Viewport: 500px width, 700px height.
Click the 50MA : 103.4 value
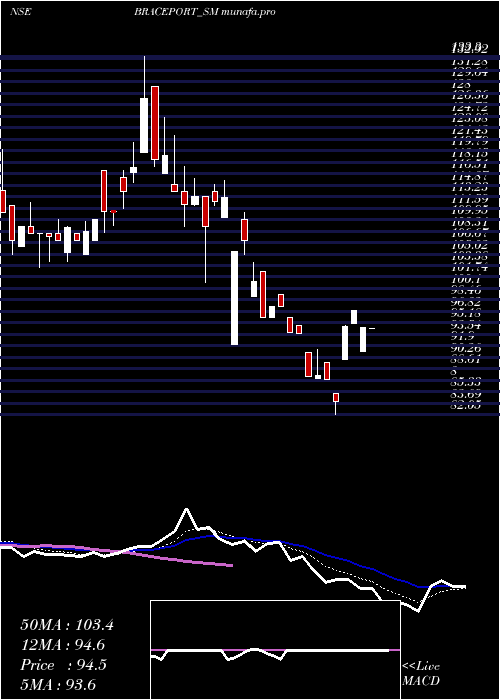click(x=67, y=625)
